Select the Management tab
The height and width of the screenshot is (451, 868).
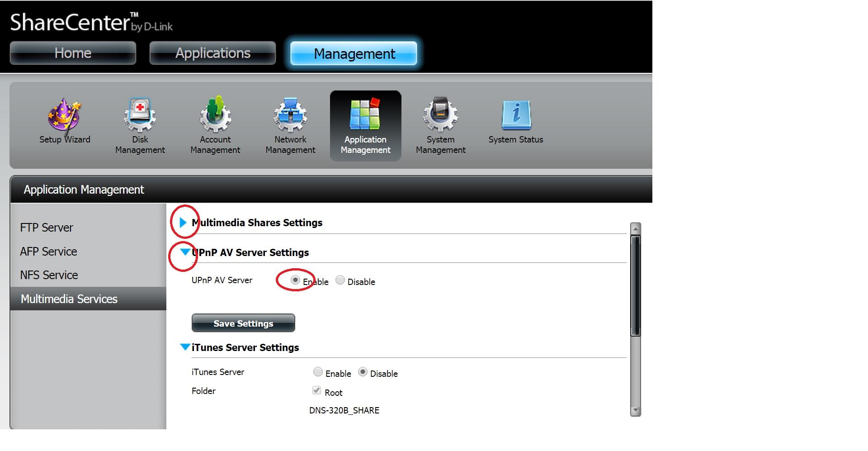point(354,53)
